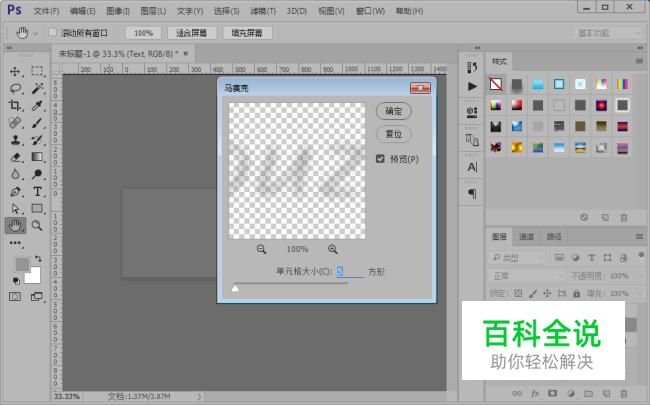
Task: Toggle the 预览(P) preview checkbox
Action: click(380, 159)
